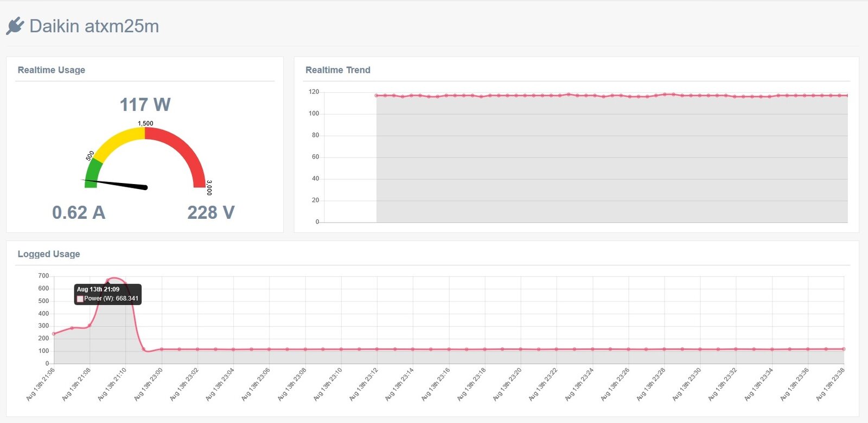Click the 3,000 gauge label

click(209, 188)
